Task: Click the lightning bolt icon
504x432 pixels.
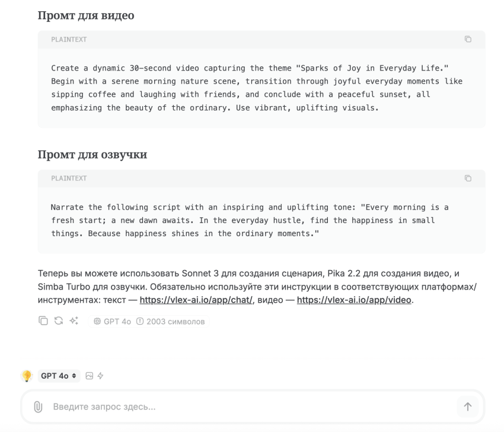Action: coord(100,376)
